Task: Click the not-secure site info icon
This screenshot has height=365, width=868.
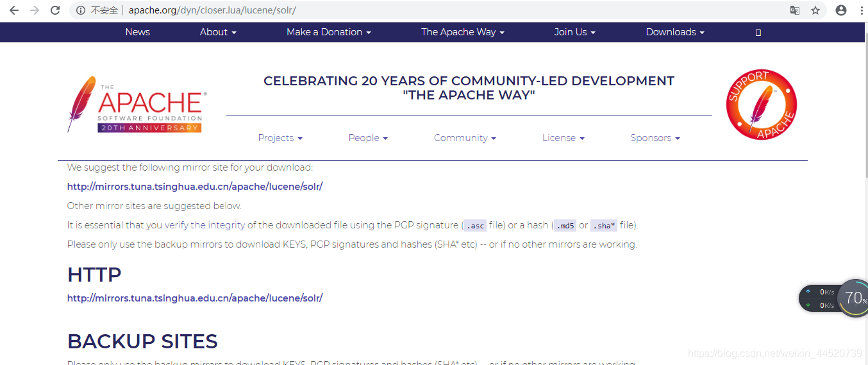Action: (81, 10)
